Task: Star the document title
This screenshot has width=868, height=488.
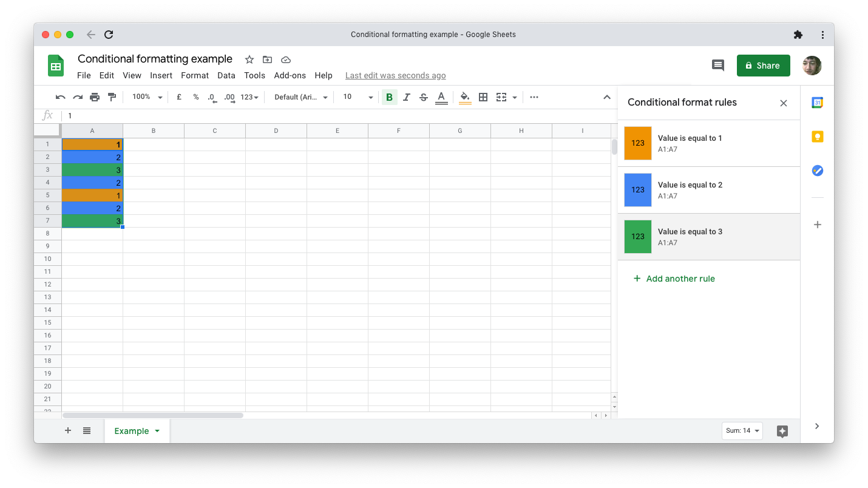Action: (x=249, y=59)
